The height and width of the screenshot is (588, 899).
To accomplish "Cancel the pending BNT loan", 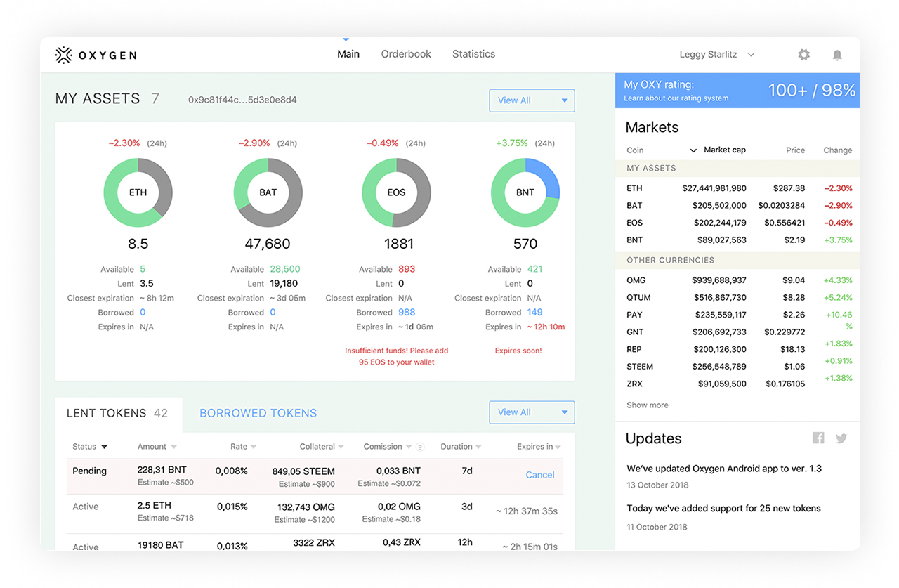I will pos(539,475).
